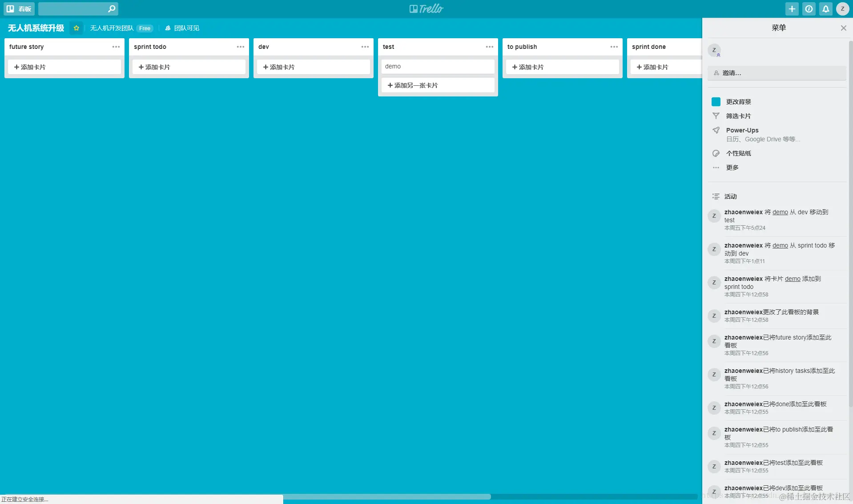Click timestamp 本周四下午1点11
The image size is (853, 504).
pyautogui.click(x=744, y=261)
